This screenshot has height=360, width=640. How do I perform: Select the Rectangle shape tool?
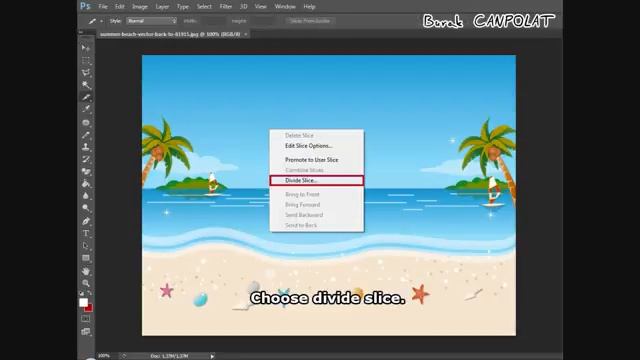[x=86, y=258]
